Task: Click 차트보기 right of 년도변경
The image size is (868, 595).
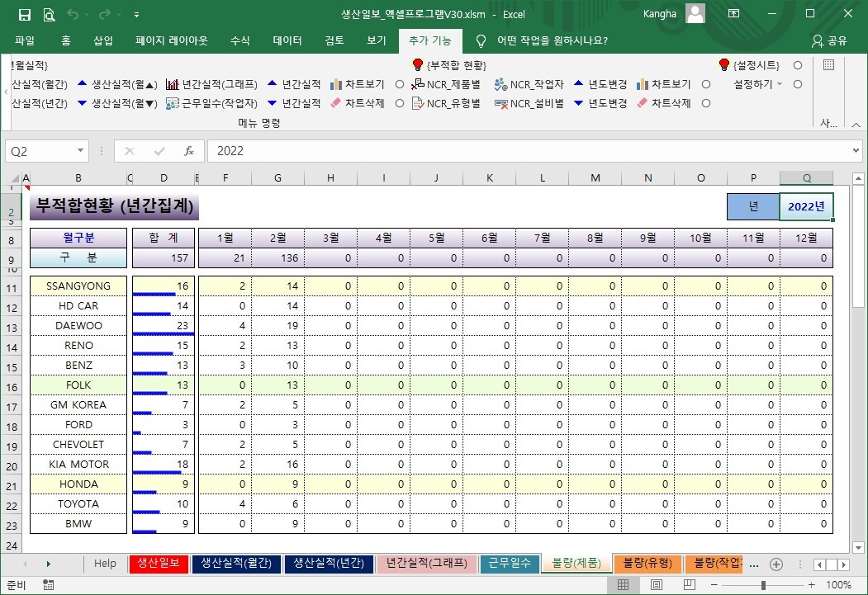Action: tap(664, 84)
